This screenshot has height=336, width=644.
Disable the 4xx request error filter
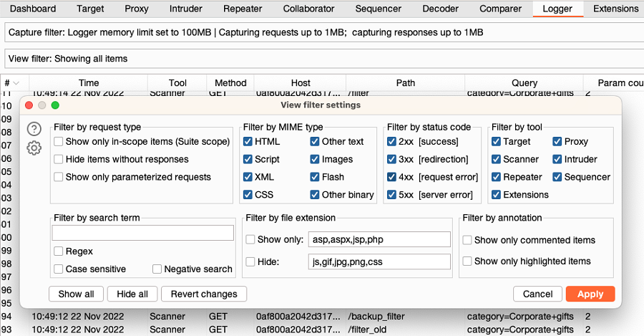(391, 177)
